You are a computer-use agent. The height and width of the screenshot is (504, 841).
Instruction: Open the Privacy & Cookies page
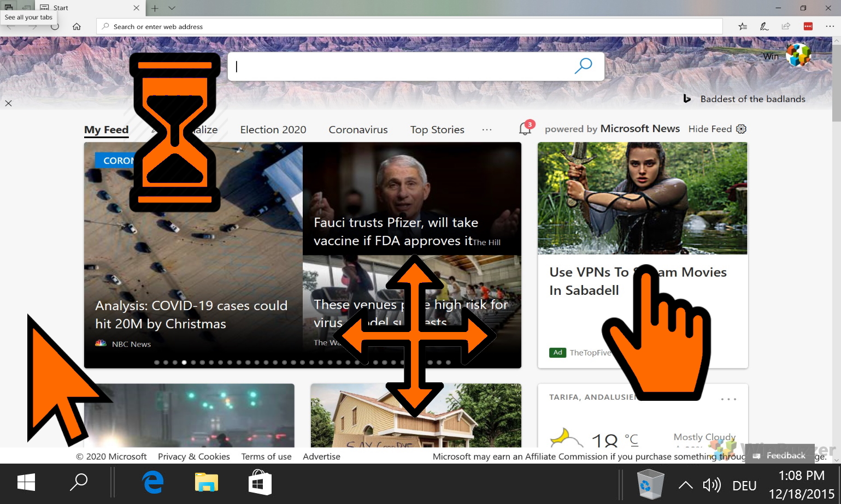point(194,456)
